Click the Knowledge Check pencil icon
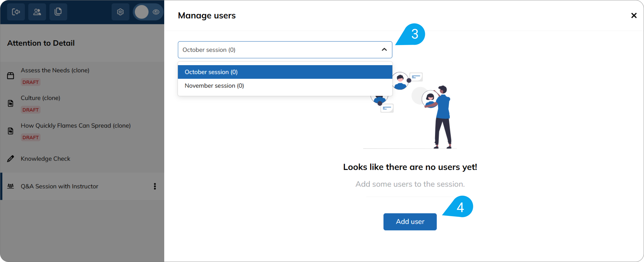Screen dimensions: 644x262 (x=11, y=159)
